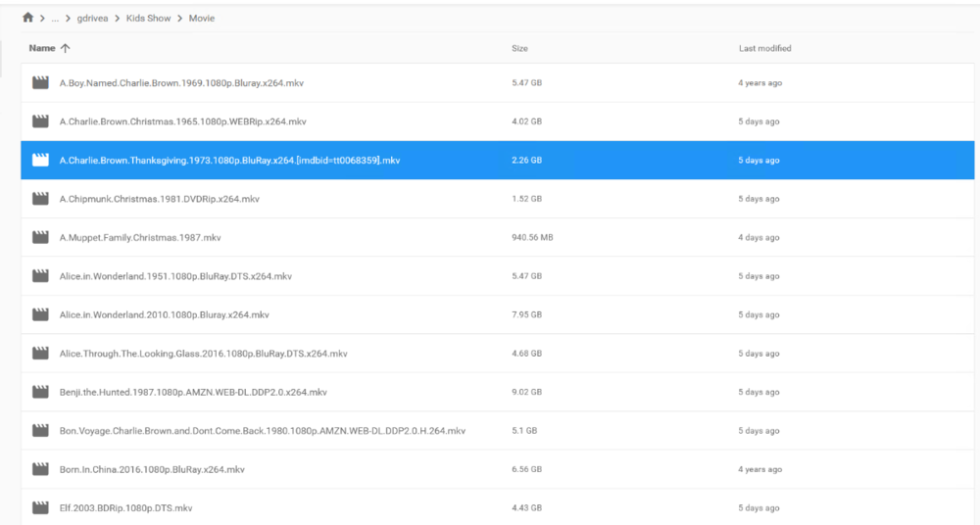Select file A.Charlie.Brown.Christmas.1965.1080p.WEBRip.x264.mkv
980x525 pixels.
point(182,121)
